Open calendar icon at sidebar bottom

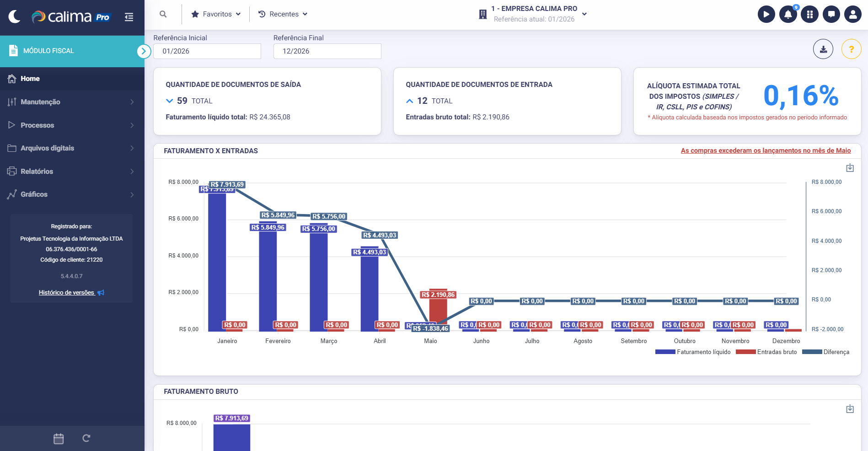click(x=59, y=439)
